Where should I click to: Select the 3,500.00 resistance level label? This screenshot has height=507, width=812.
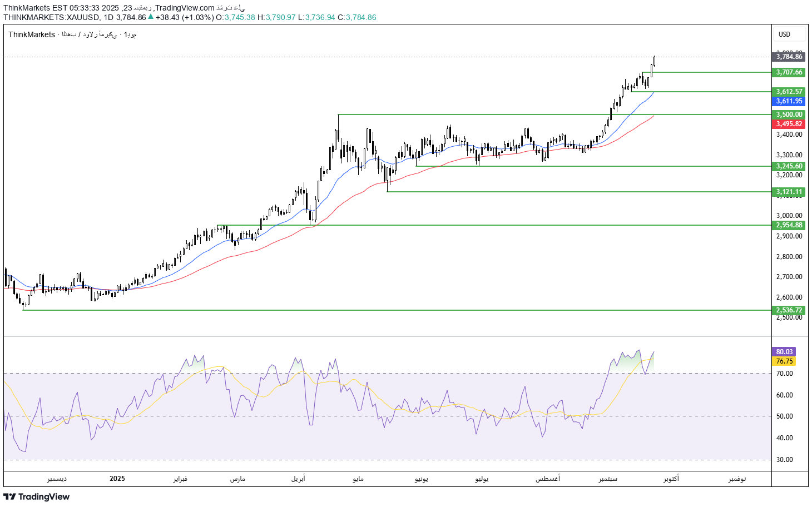click(789, 115)
